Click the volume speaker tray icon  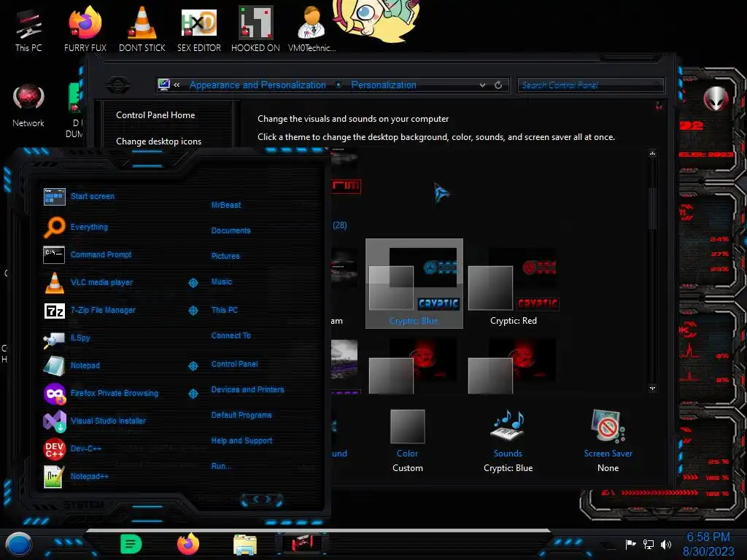tap(666, 544)
